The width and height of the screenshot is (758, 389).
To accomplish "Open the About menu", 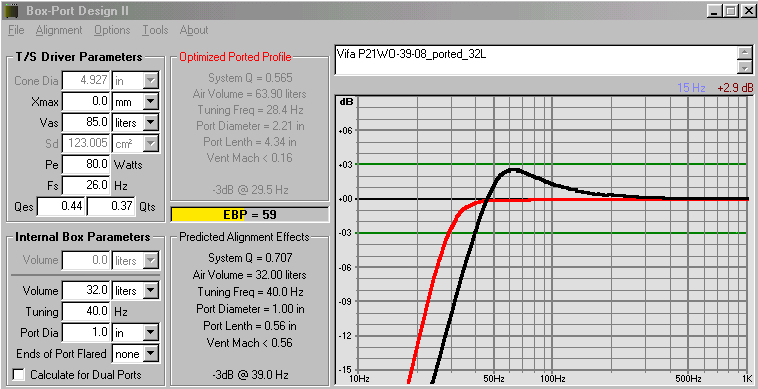I will (194, 30).
